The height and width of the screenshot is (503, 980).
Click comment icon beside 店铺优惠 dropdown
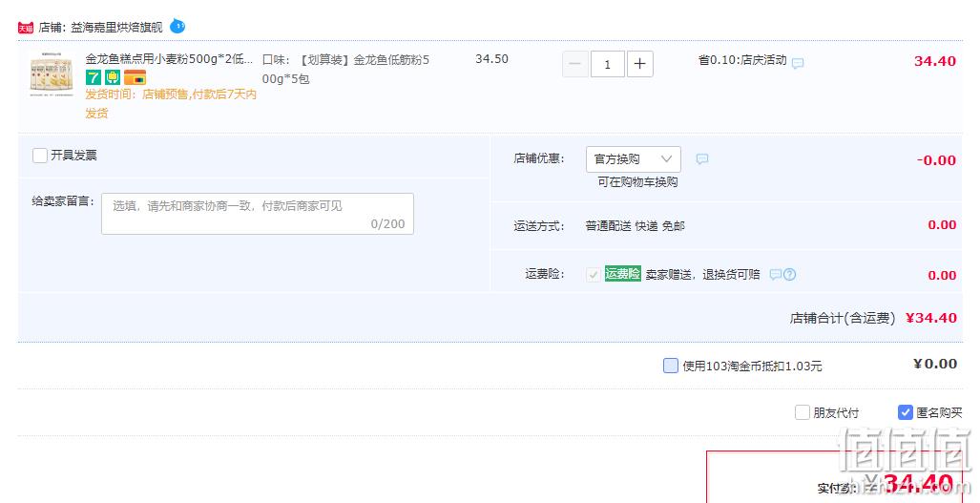point(702,159)
